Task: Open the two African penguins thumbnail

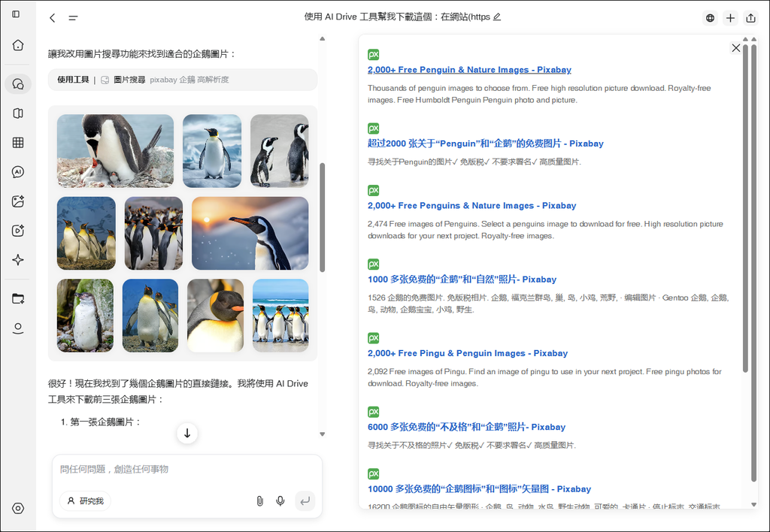Action: (x=280, y=151)
